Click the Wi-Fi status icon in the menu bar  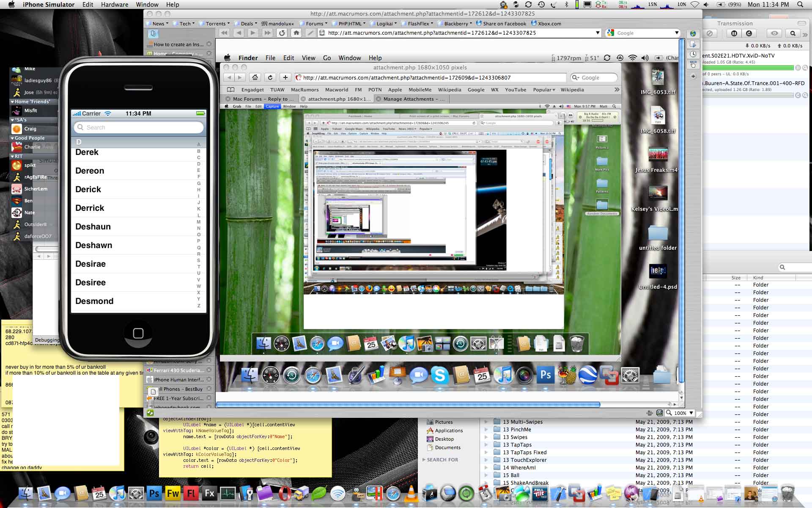694,5
